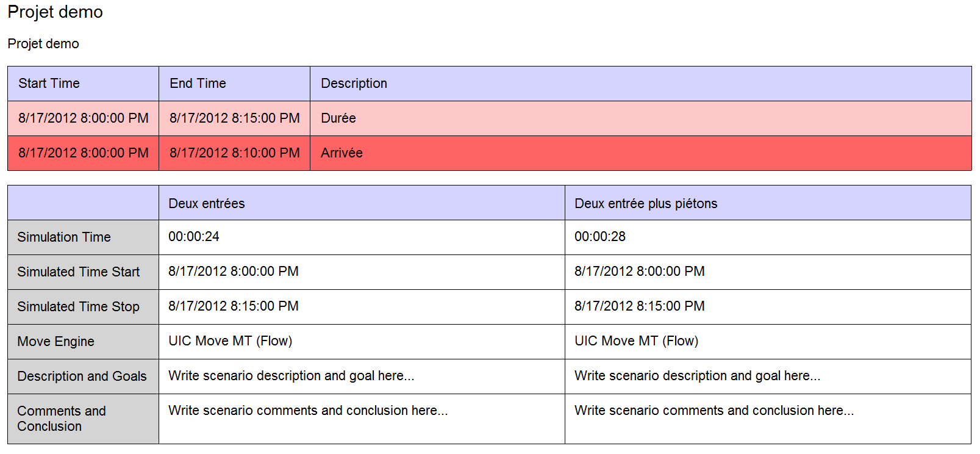Select the "Deux entrée plus piétons" header
The width and height of the screenshot is (980, 454).
point(646,204)
